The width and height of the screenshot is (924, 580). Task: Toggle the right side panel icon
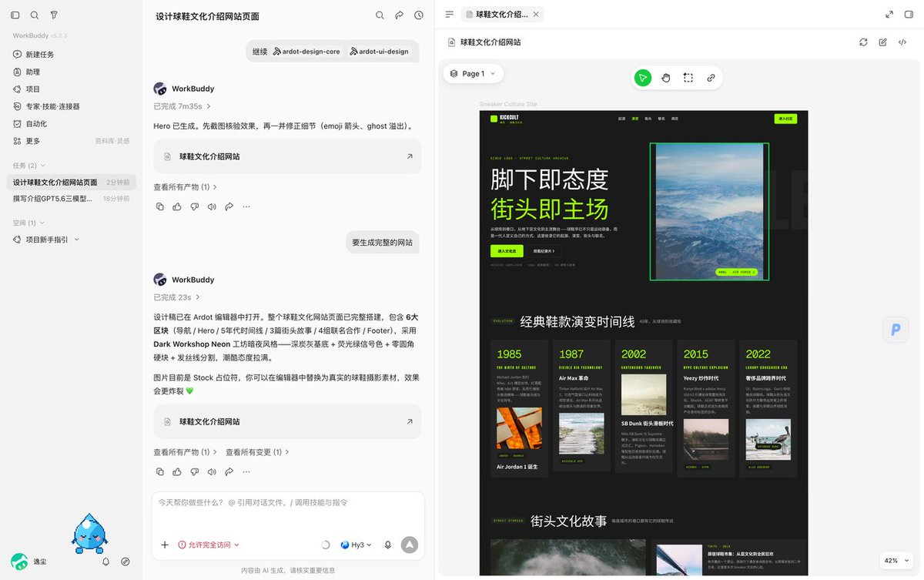tap(909, 14)
